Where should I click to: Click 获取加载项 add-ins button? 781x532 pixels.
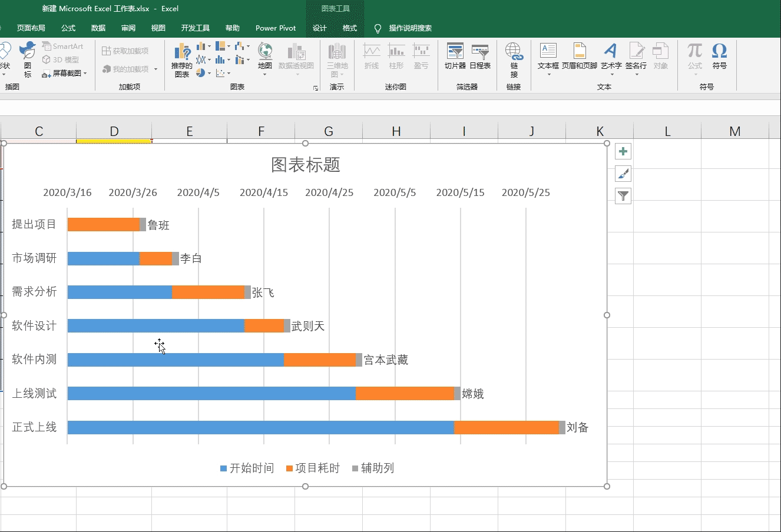pyautogui.click(x=125, y=51)
